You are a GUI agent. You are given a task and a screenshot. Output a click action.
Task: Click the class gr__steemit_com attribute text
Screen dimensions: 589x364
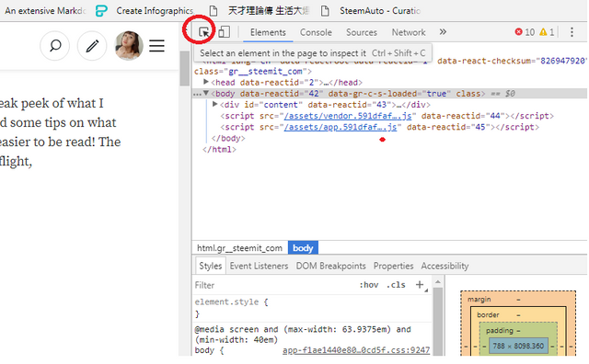(252, 71)
